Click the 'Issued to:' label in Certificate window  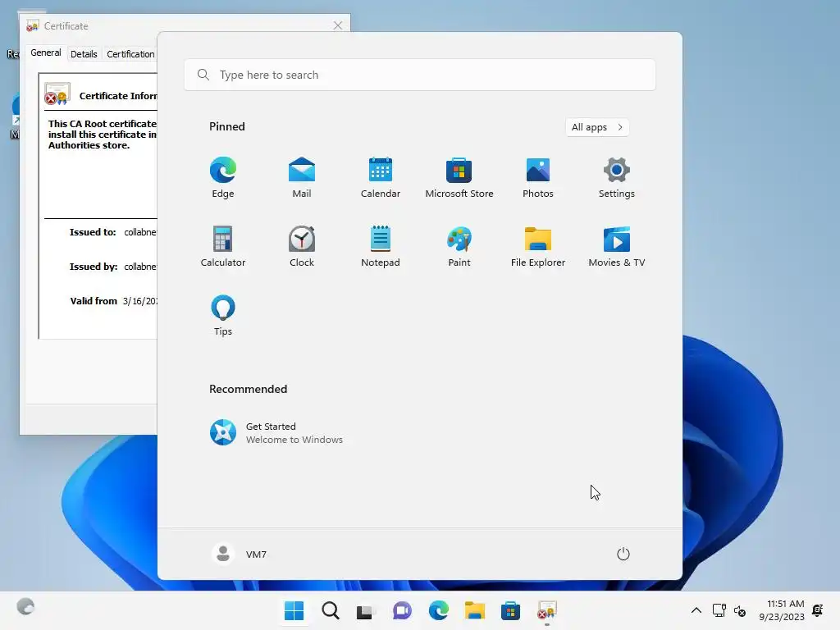tap(93, 232)
